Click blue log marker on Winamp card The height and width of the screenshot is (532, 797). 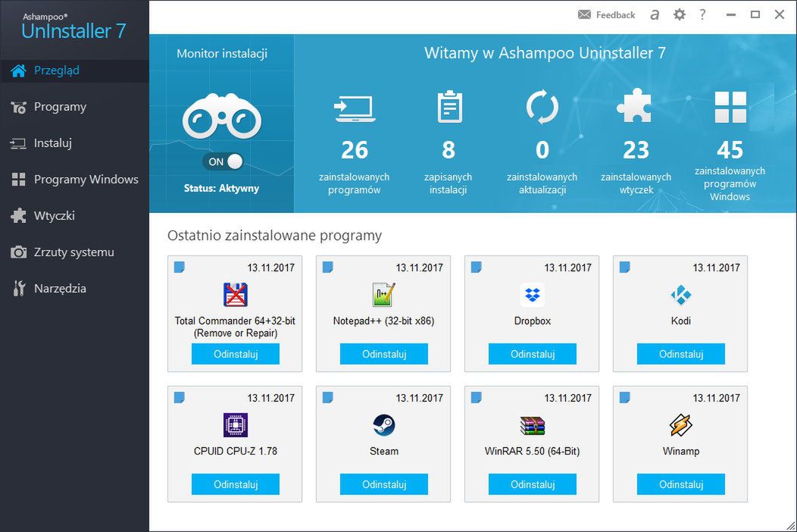click(x=625, y=397)
